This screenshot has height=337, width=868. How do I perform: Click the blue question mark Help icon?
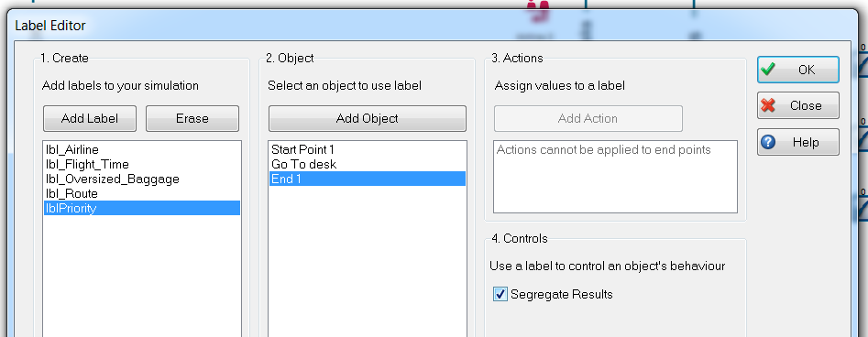point(768,142)
